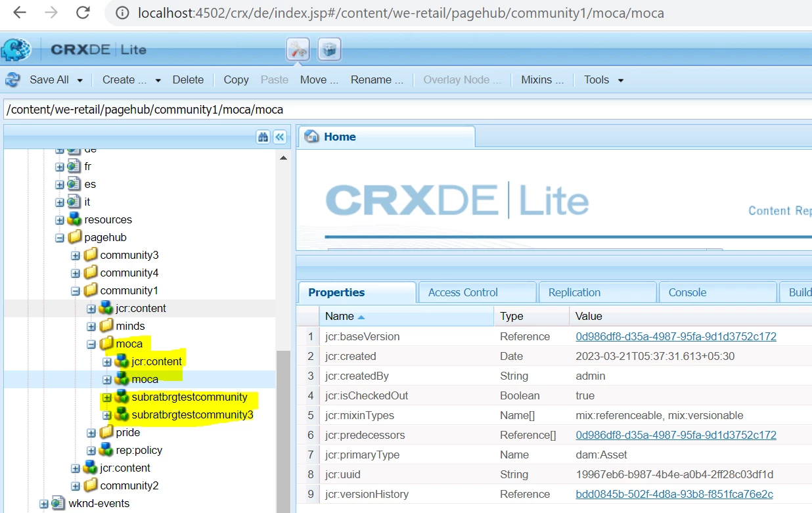Reload the page with refresh icon
Screen dimensions: 812x513
click(83, 12)
